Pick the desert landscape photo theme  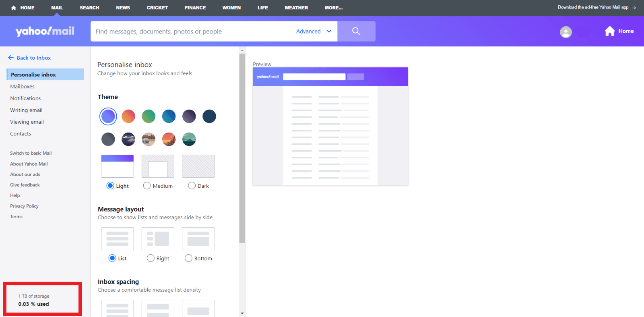pos(149,139)
